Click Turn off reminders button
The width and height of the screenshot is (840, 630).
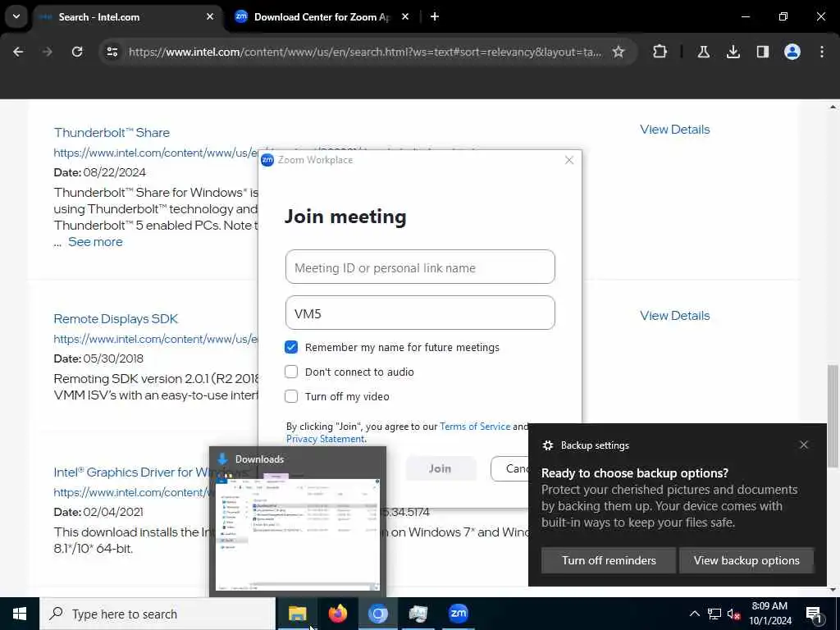[609, 560]
